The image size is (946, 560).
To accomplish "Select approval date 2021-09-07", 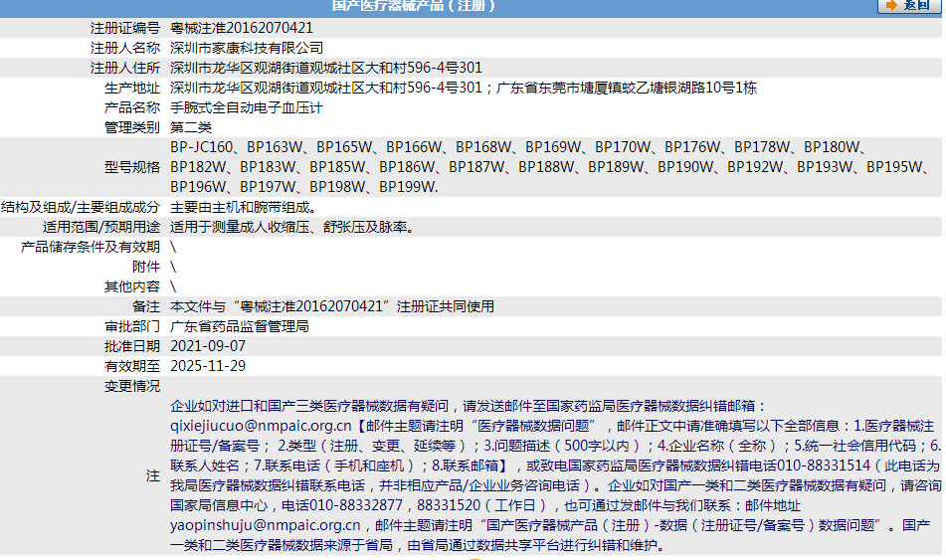I will (208, 346).
